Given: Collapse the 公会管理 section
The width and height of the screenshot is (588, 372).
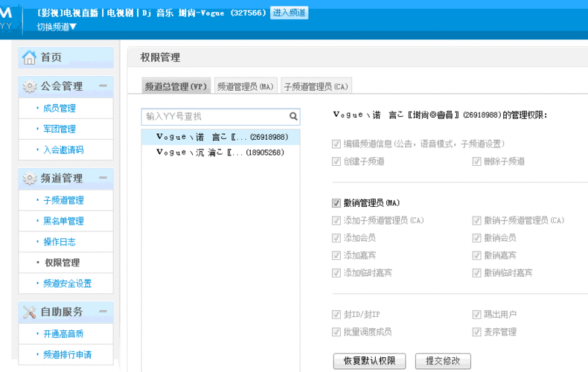Looking at the screenshot, I should (x=103, y=86).
